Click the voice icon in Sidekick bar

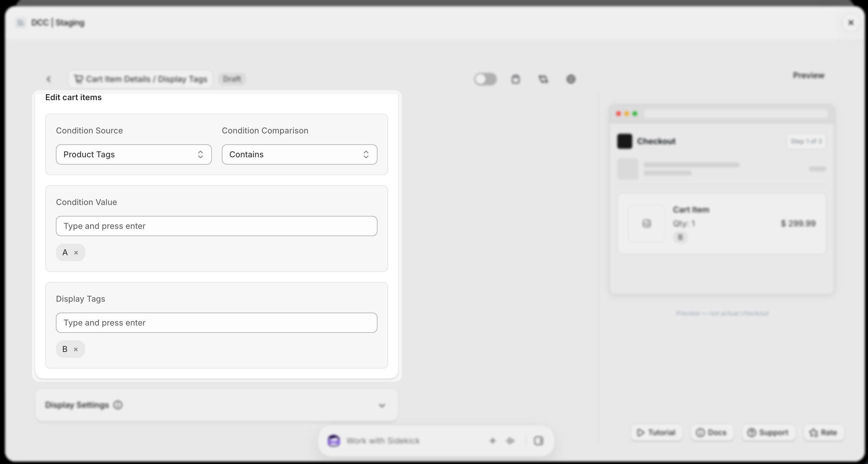510,441
